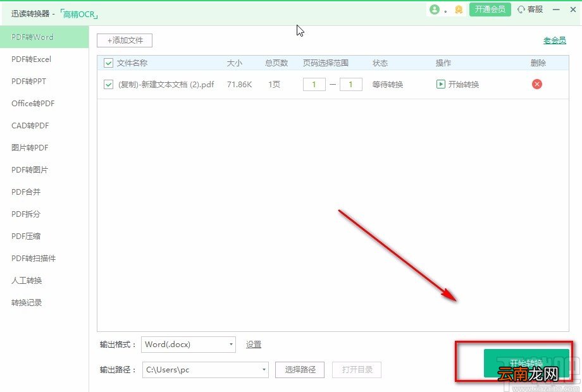582x392 pixels.
Task: Click the 删除 column header
Action: [x=538, y=63]
